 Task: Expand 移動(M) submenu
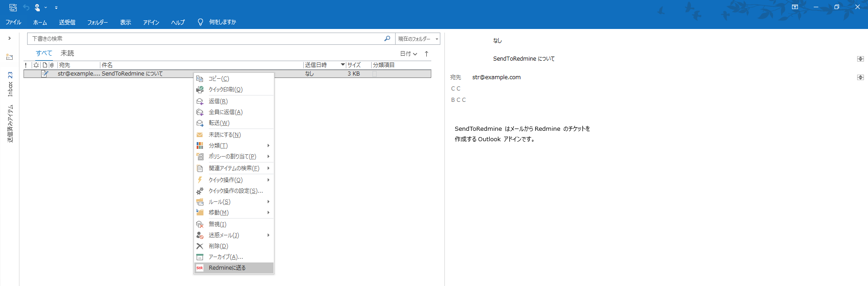point(234,213)
